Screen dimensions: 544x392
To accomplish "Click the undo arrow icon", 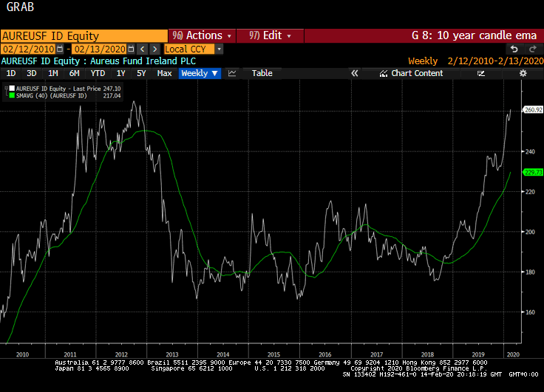I will pos(514,49).
